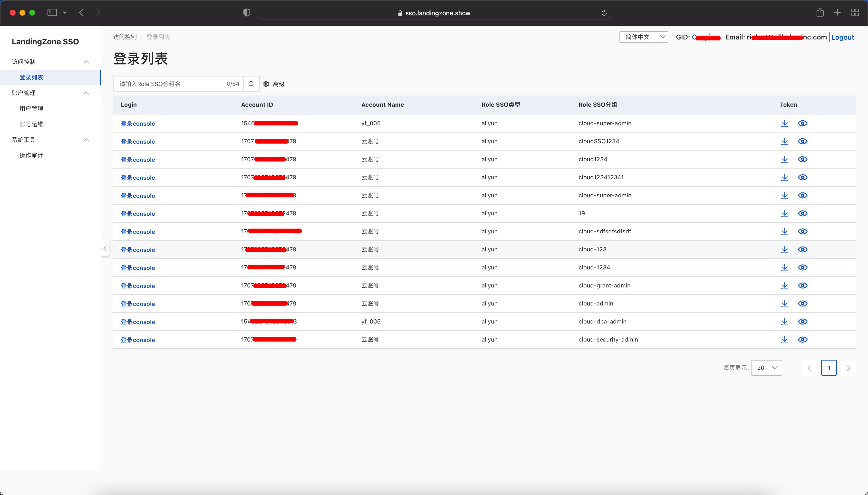Open 操作审计 in sidebar menu
This screenshot has height=495, width=868.
point(31,155)
